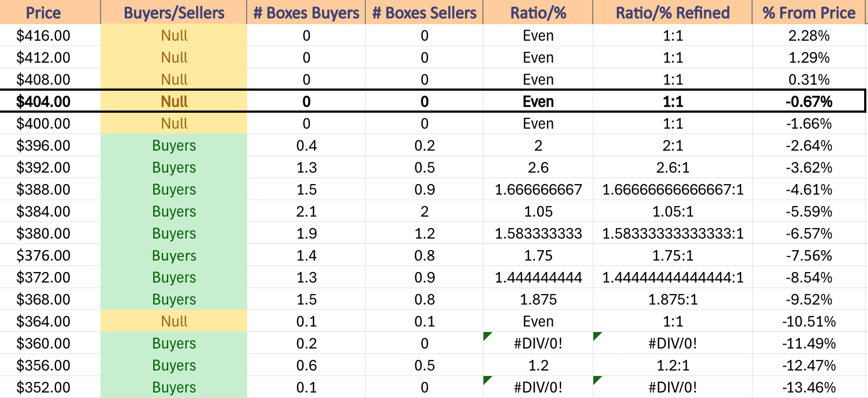868x398 pixels.
Task: Click the Null cell in the $416.00 row
Action: point(174,36)
